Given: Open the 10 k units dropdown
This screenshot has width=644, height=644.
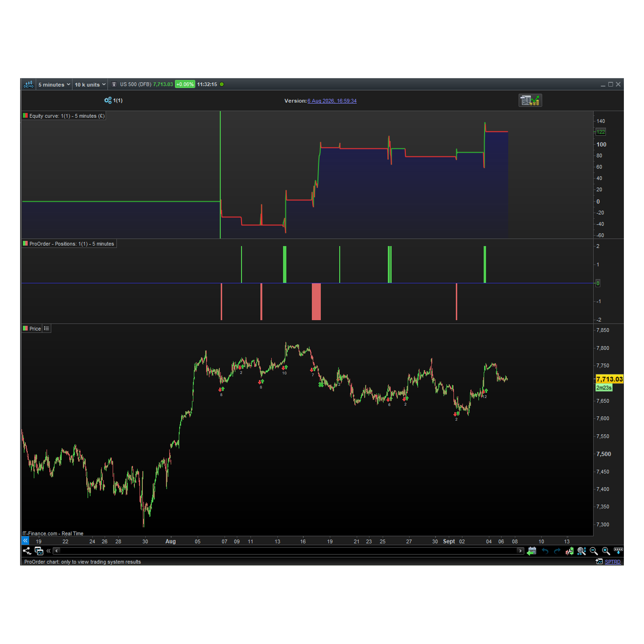Looking at the screenshot, I should (x=90, y=85).
